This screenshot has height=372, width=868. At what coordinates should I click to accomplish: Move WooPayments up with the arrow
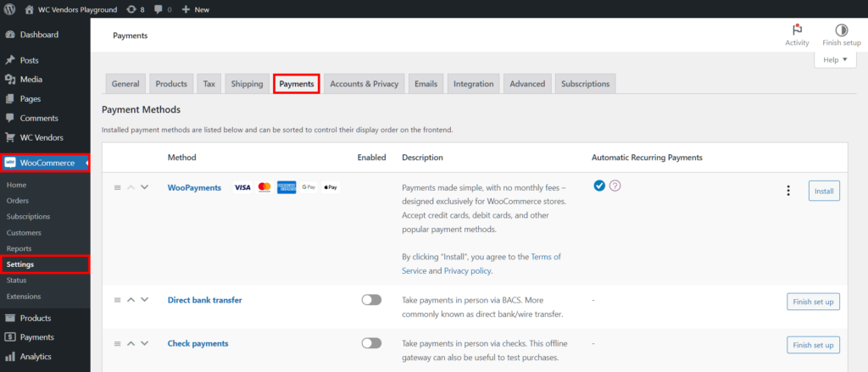click(131, 187)
